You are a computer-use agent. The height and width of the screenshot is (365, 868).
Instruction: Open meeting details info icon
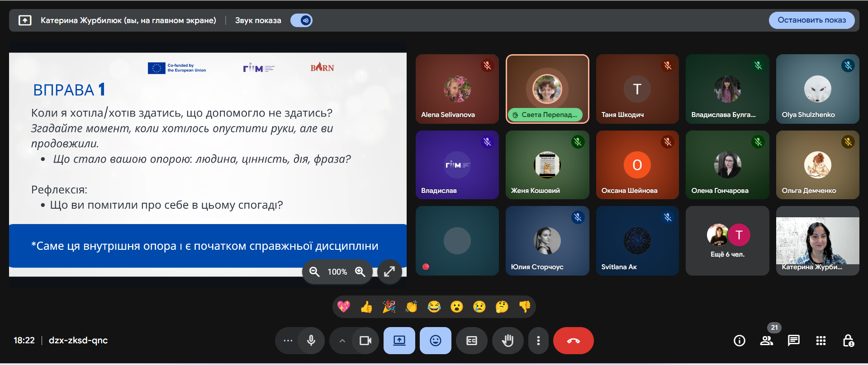pyautogui.click(x=739, y=341)
